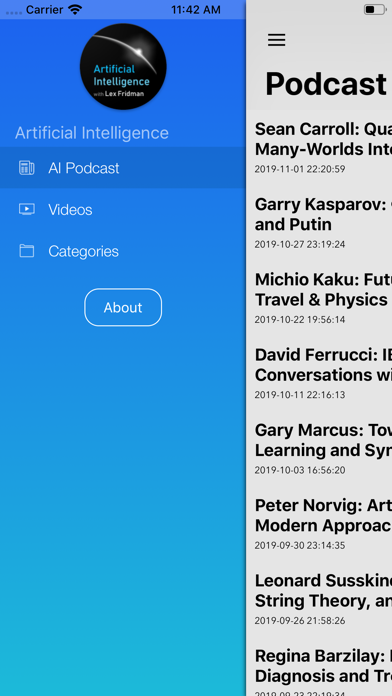The height and width of the screenshot is (696, 392).
Task: Click the date 2019-10-22 19:56:14
Action: (300, 320)
